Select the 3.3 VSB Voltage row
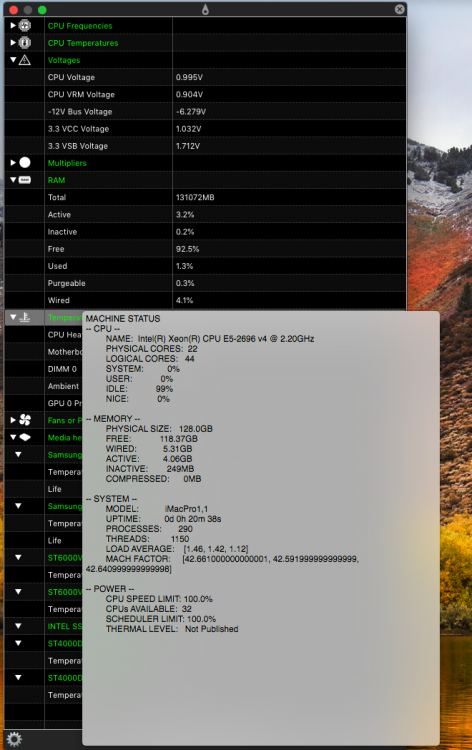The image size is (472, 750). click(x=205, y=146)
